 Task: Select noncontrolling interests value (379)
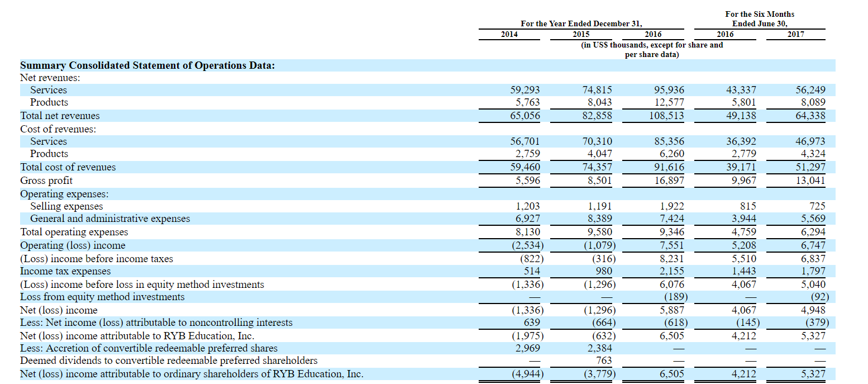click(817, 323)
